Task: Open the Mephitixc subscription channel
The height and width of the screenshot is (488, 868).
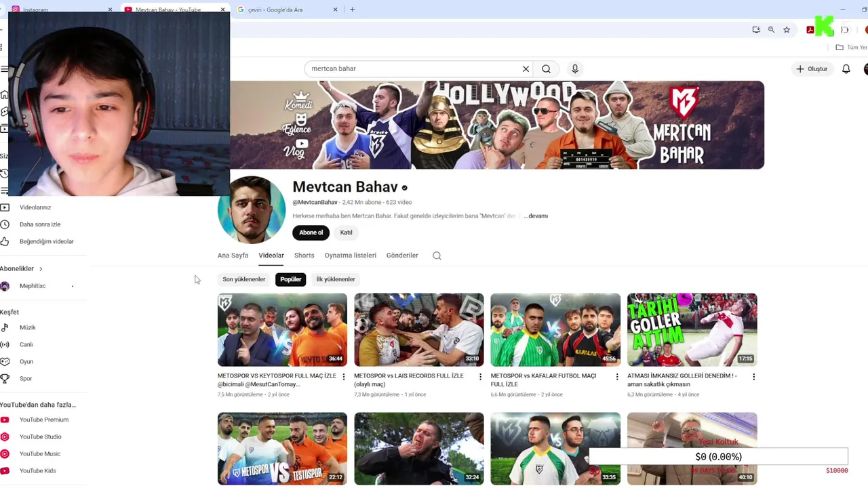Action: coord(33,286)
